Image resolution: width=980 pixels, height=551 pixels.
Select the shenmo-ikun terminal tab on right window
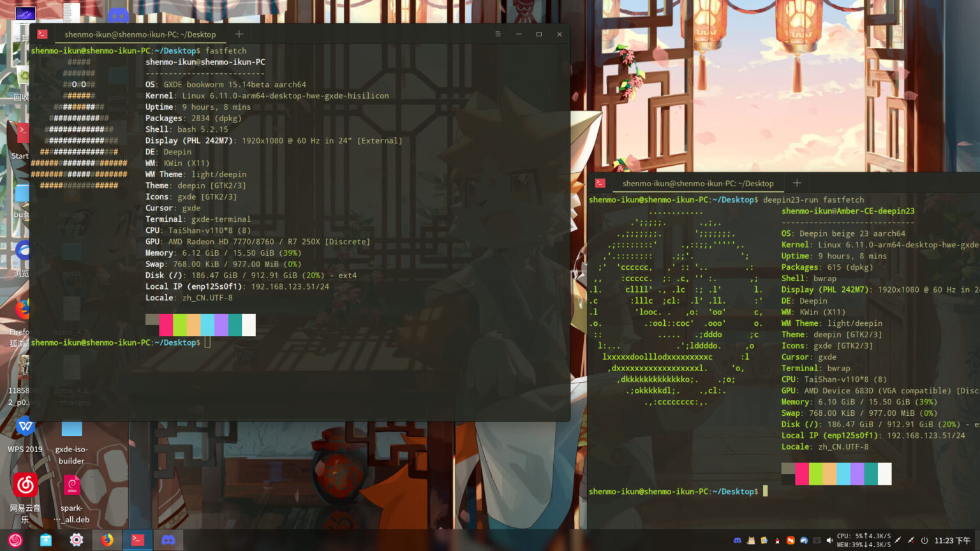[699, 183]
